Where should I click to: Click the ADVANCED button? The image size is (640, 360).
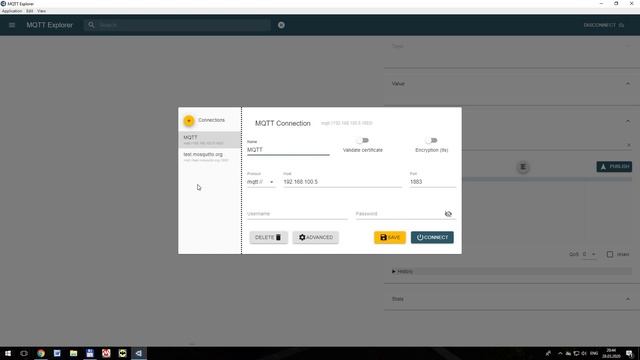(316, 237)
